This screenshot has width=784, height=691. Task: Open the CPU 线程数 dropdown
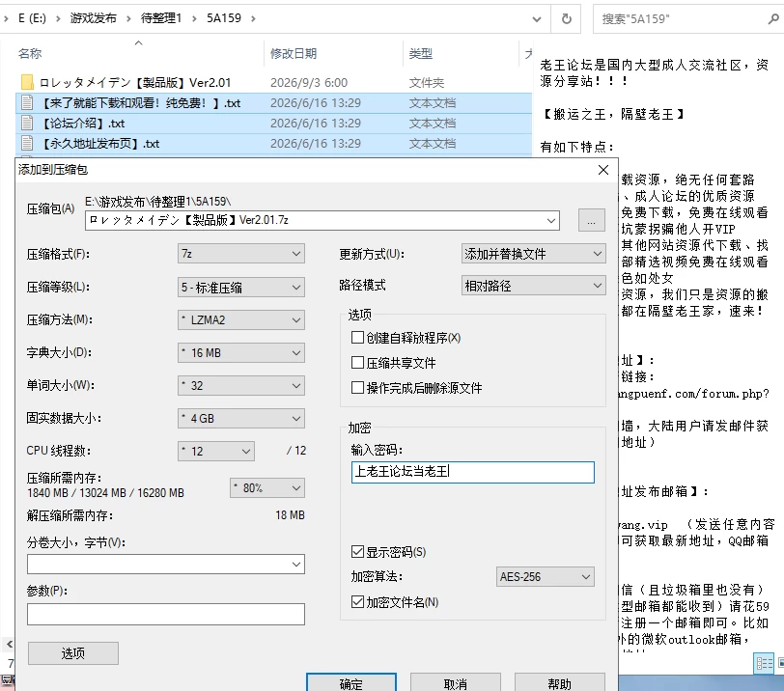[216, 451]
